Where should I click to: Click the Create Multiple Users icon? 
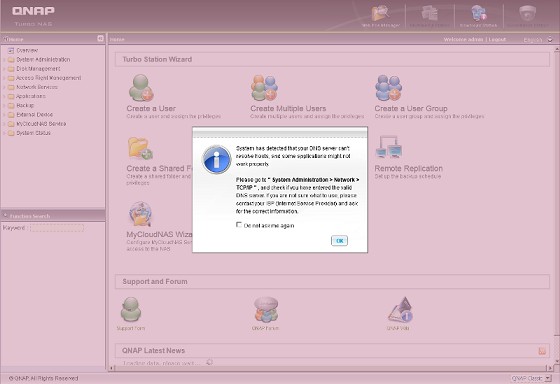[x=264, y=88]
